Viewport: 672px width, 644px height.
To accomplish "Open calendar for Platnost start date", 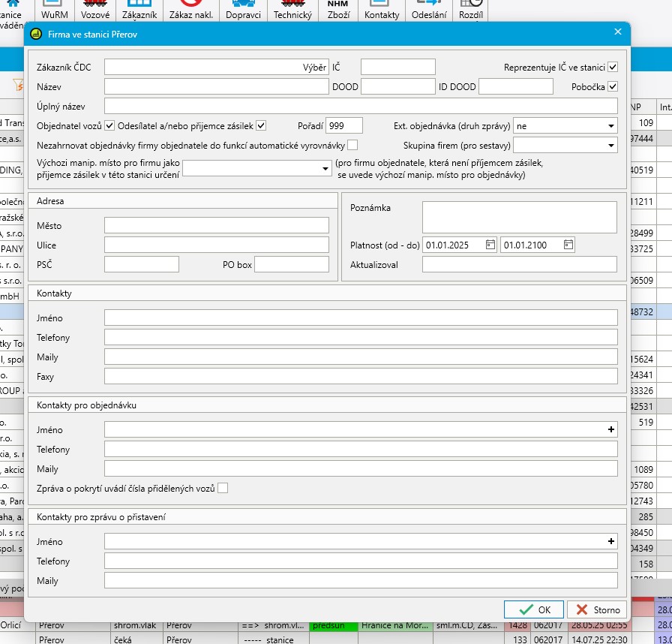I will point(490,245).
